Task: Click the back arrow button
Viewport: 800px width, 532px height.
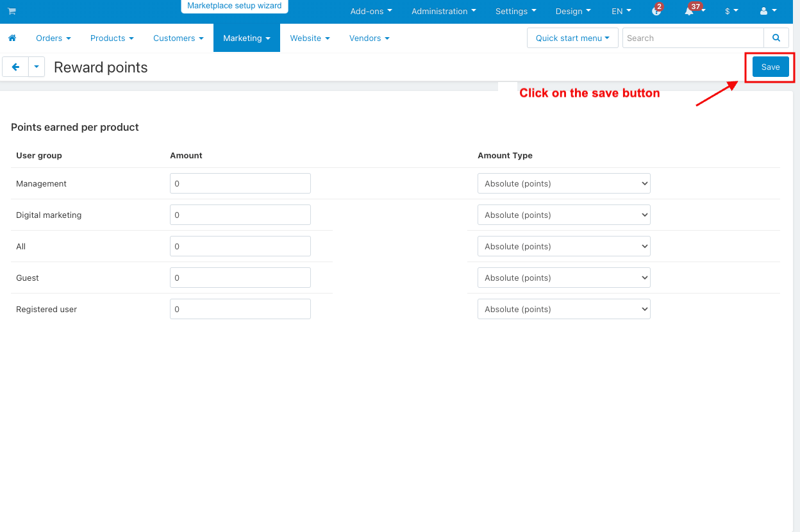Action: [15, 67]
